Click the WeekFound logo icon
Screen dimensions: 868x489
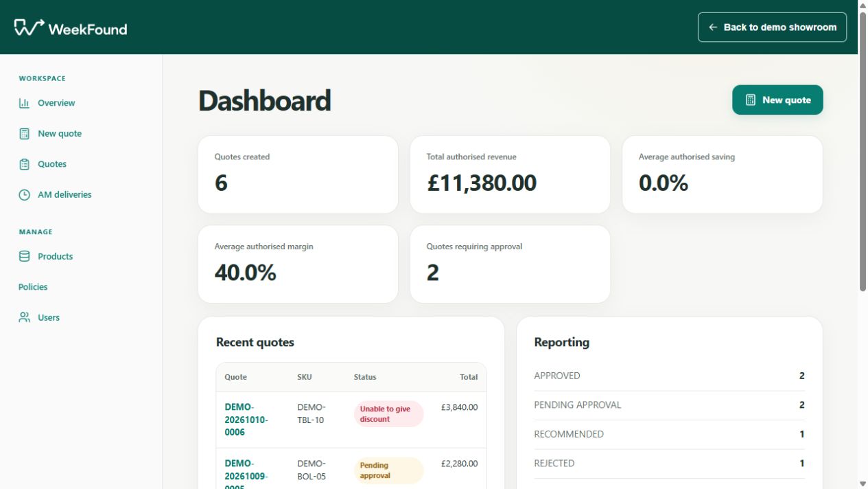click(29, 27)
